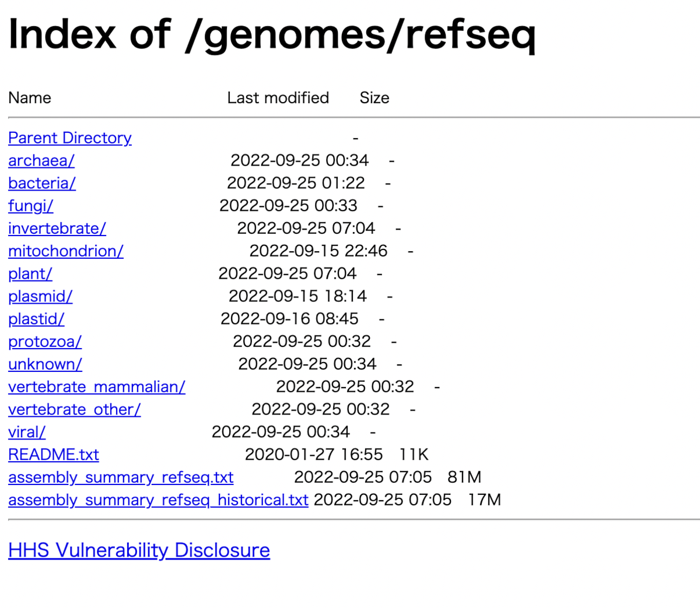Open the README.txt file
This screenshot has width=700, height=608.
pos(54,455)
